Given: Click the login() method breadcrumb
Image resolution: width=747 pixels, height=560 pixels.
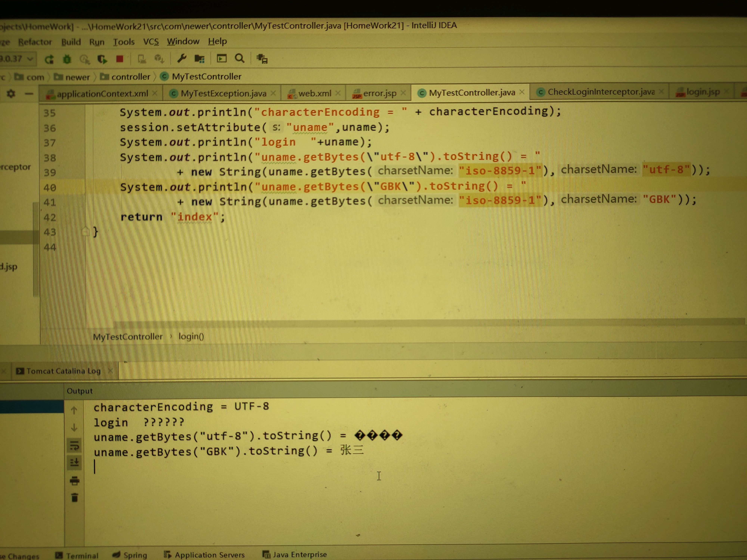Looking at the screenshot, I should [191, 336].
